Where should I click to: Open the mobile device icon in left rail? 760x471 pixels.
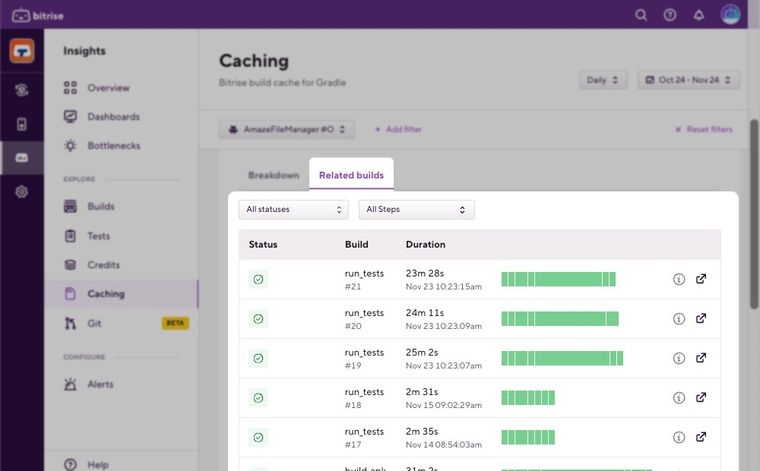22,124
